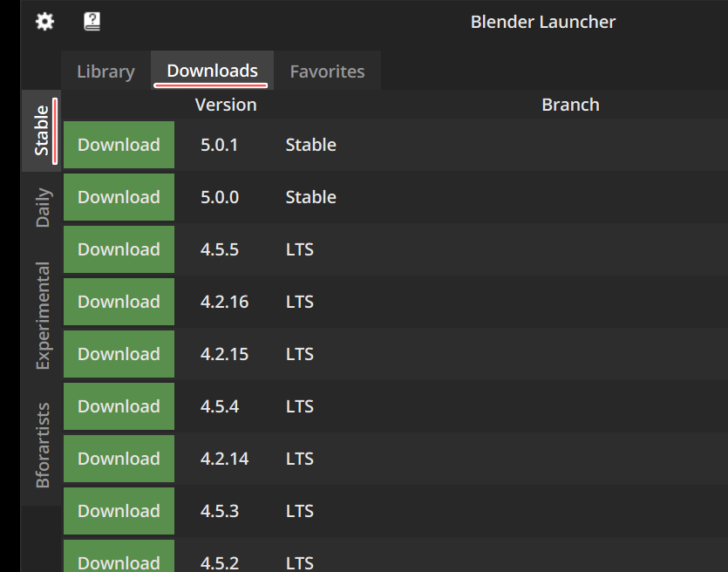Switch to the Library tab
728x572 pixels.
(105, 71)
